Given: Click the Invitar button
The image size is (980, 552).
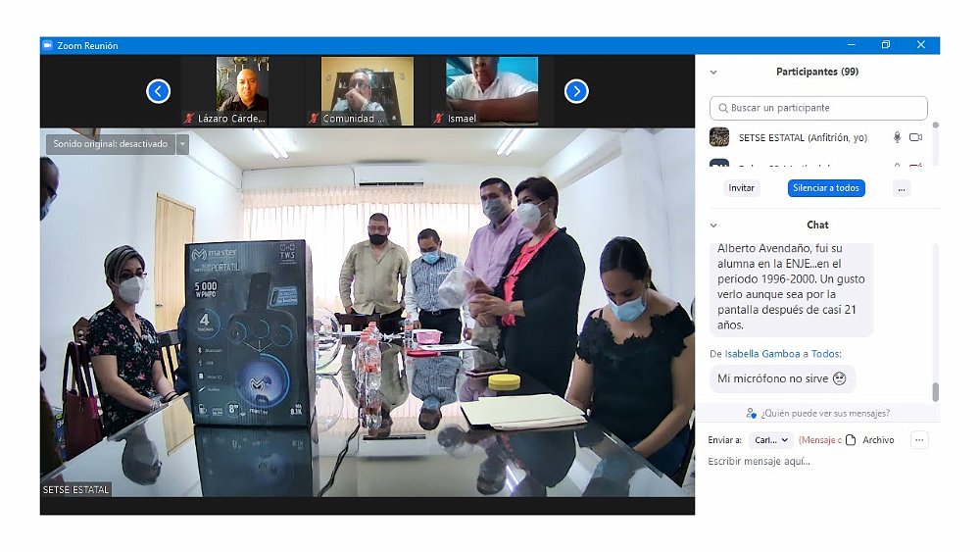Looking at the screenshot, I should (x=742, y=188).
